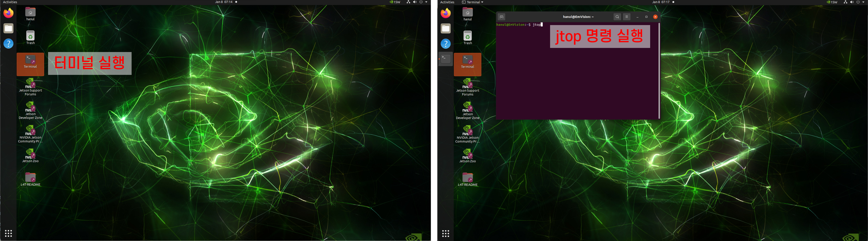Click the running Terminal icon in the dock
This screenshot has height=241, width=868.
445,59
